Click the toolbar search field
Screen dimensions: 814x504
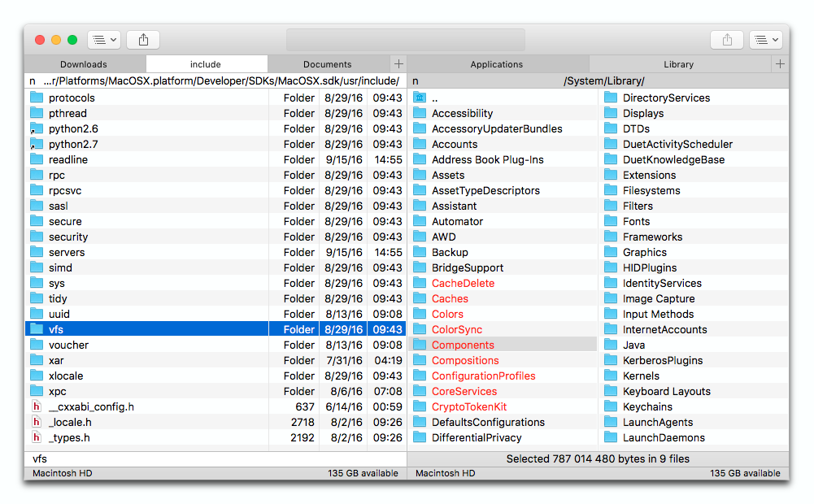(x=406, y=40)
